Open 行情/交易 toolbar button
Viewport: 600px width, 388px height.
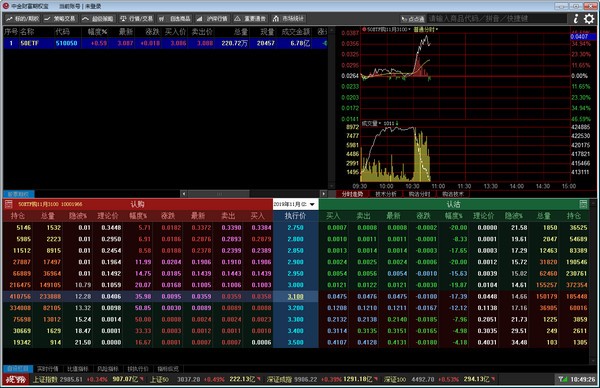[137, 18]
